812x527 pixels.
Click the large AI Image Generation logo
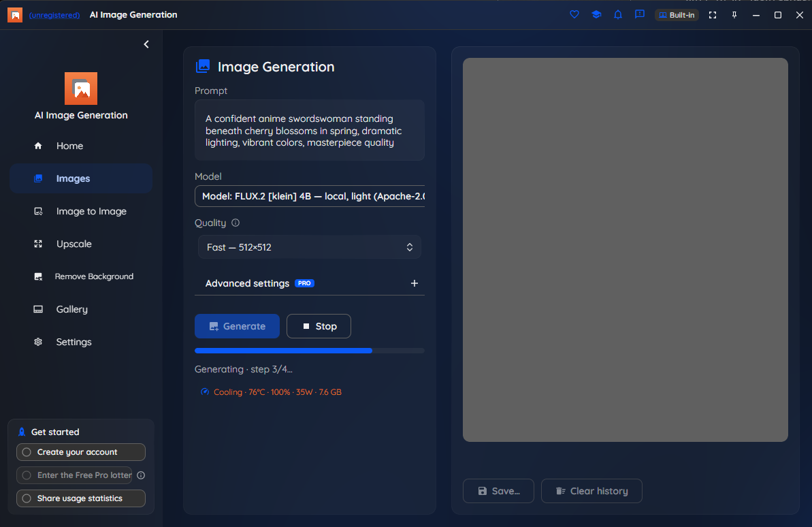coord(81,89)
